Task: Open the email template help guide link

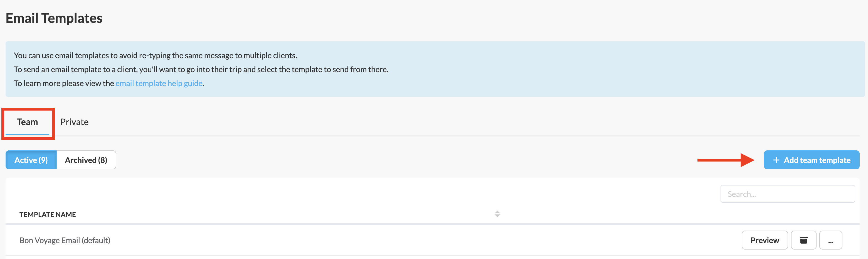Action: point(159,83)
